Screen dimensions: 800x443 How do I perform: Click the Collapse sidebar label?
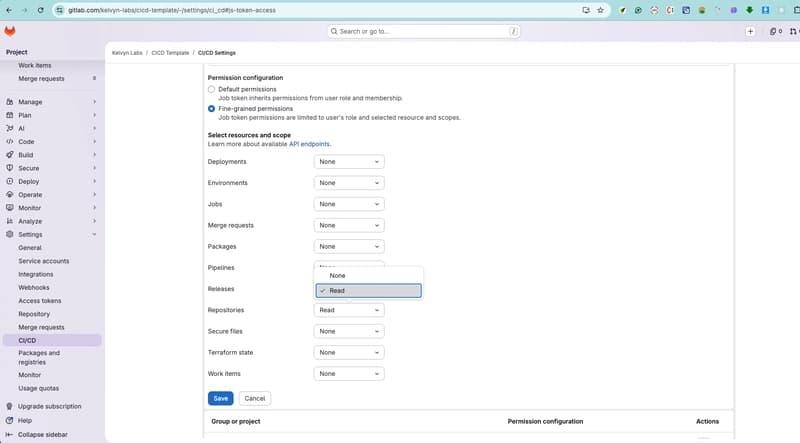pyautogui.click(x=43, y=434)
